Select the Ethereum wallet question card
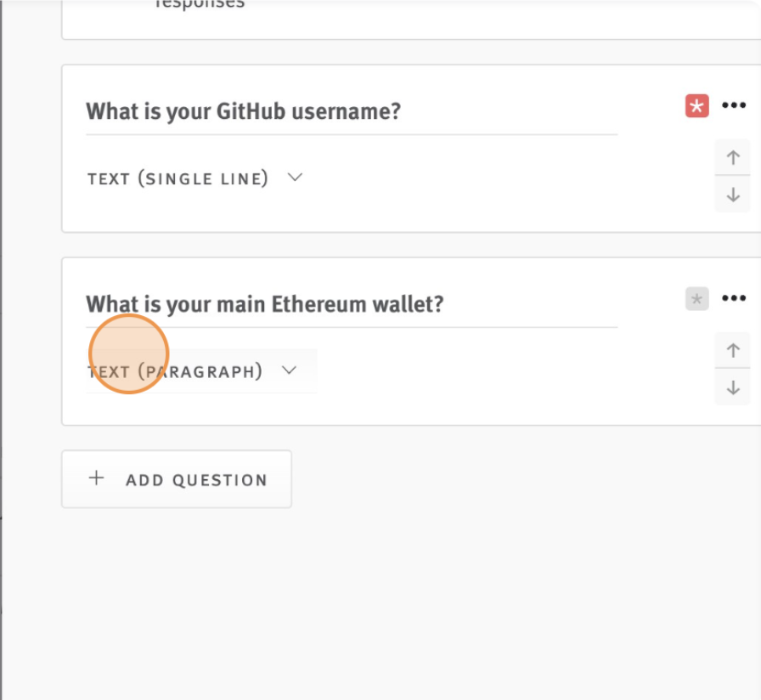Image resolution: width=761 pixels, height=700 pixels. (x=411, y=342)
